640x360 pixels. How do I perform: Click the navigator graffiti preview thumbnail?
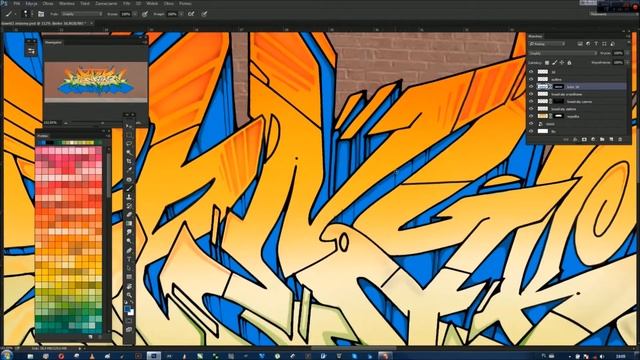pyautogui.click(x=96, y=81)
